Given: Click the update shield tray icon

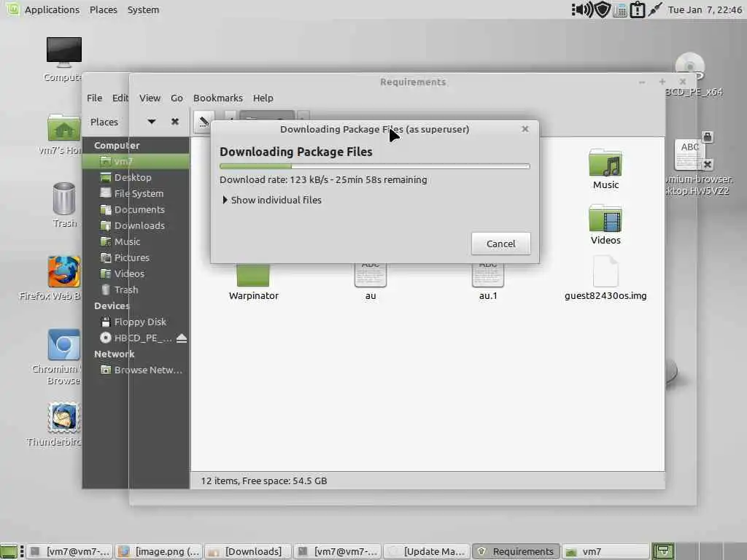Looking at the screenshot, I should click(x=603, y=9).
